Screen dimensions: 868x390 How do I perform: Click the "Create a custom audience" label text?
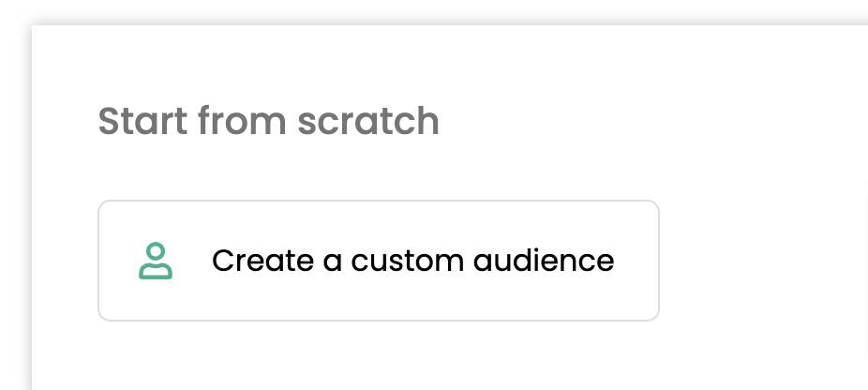tap(413, 261)
